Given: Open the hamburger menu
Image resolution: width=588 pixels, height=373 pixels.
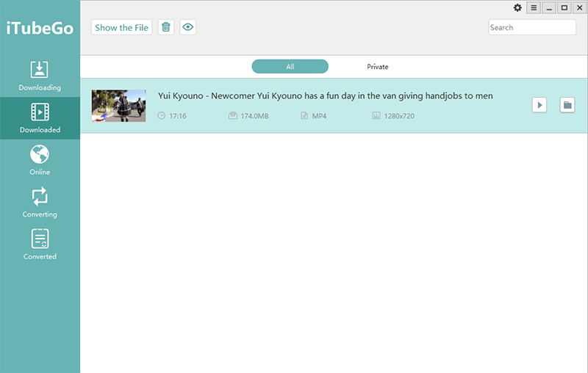Looking at the screenshot, I should (x=534, y=7).
